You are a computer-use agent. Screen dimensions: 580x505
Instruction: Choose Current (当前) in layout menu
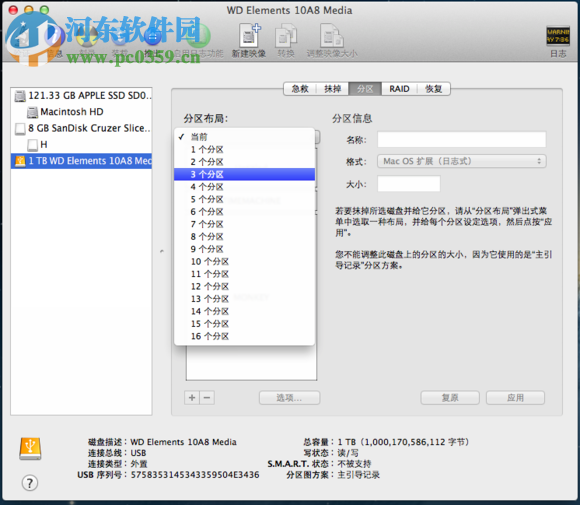[x=245, y=137]
